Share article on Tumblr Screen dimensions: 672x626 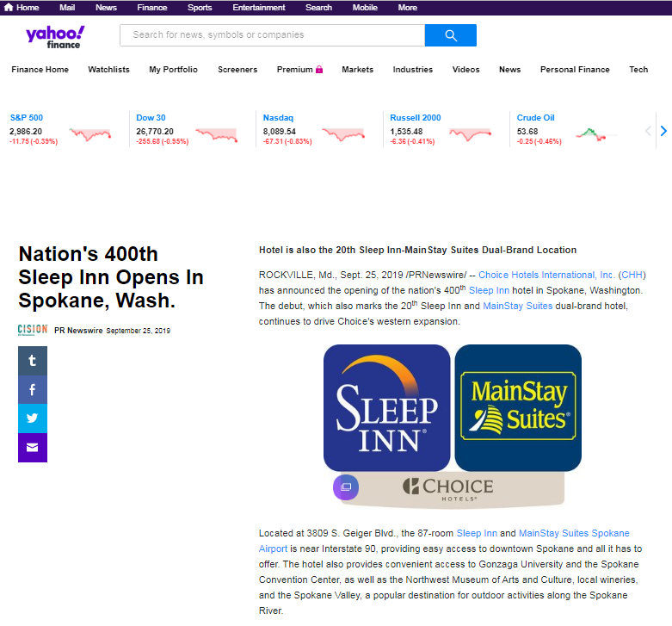click(33, 361)
